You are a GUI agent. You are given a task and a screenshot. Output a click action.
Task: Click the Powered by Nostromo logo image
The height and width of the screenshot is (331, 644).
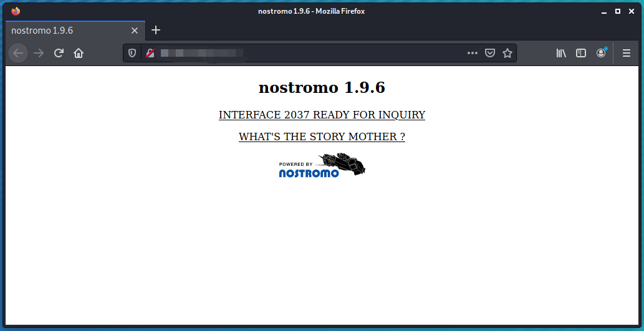322,165
